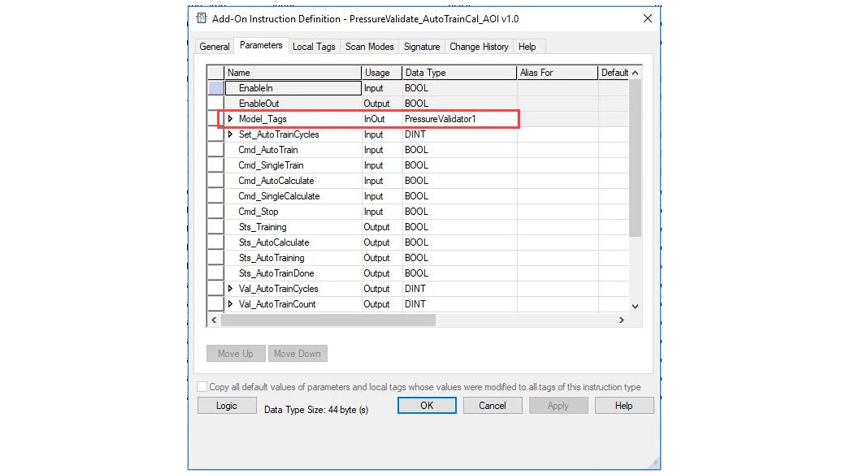Screen dimensions: 868x476
Task: Click DINT data type of Val_AutoTrainCount
Action: coord(460,304)
